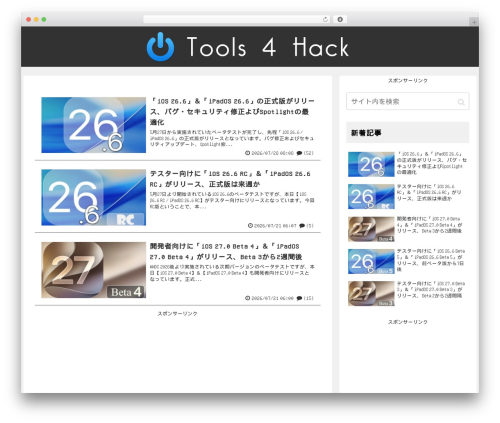Open sidebar iOS 27.0 Beta 3 link
The height and width of the screenshot is (423, 500).
click(431, 289)
